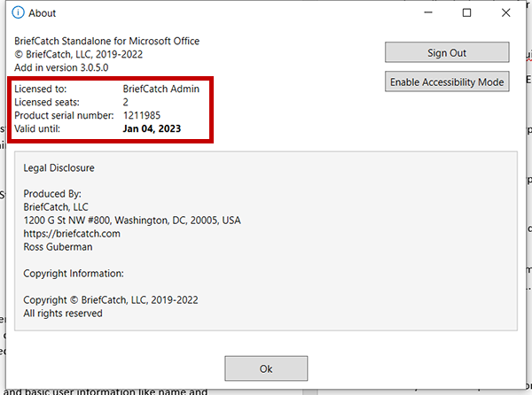Click the Licensed seats value 2
The width and height of the screenshot is (532, 395).
(x=125, y=103)
